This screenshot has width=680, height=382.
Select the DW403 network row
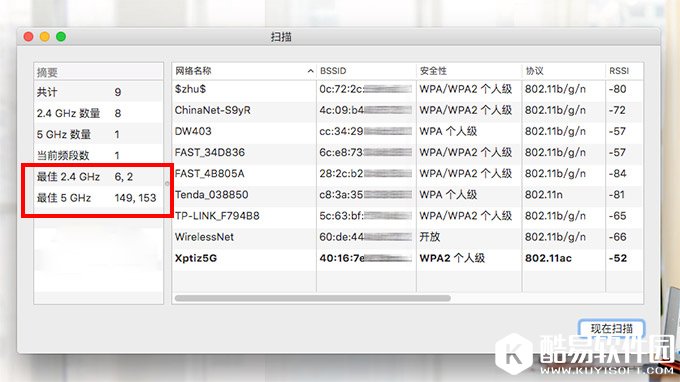coord(407,131)
